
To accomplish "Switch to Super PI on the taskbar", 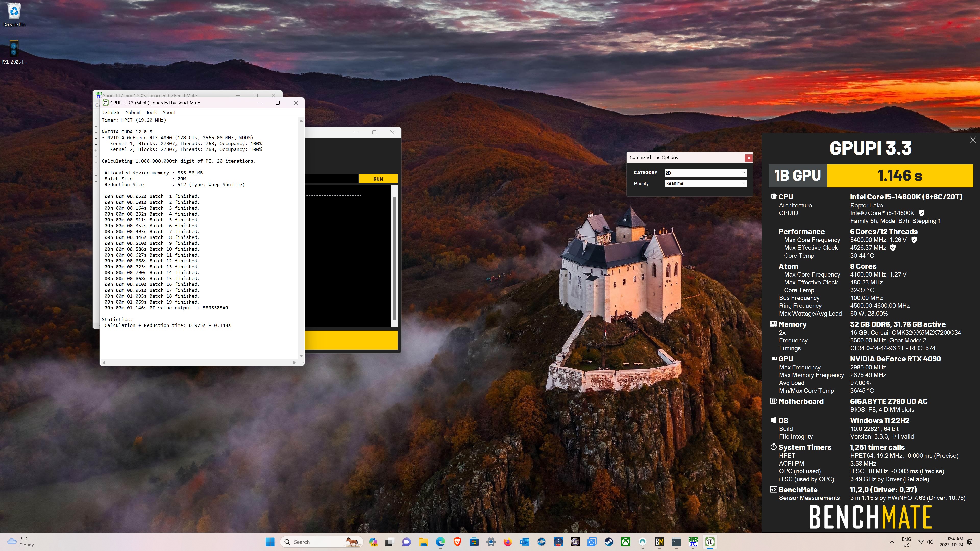I will click(x=693, y=542).
